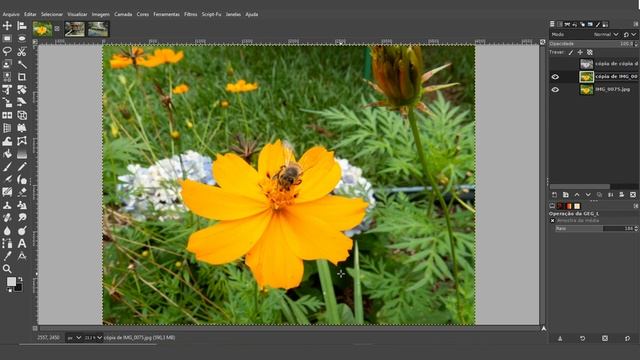
Task: Select the Smudge tool
Action: pos(22,218)
